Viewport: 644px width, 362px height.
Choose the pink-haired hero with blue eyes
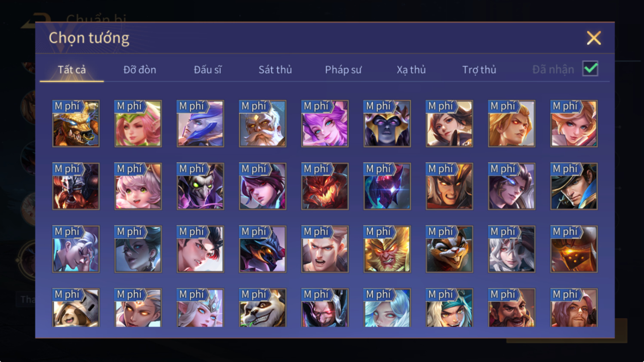click(325, 124)
